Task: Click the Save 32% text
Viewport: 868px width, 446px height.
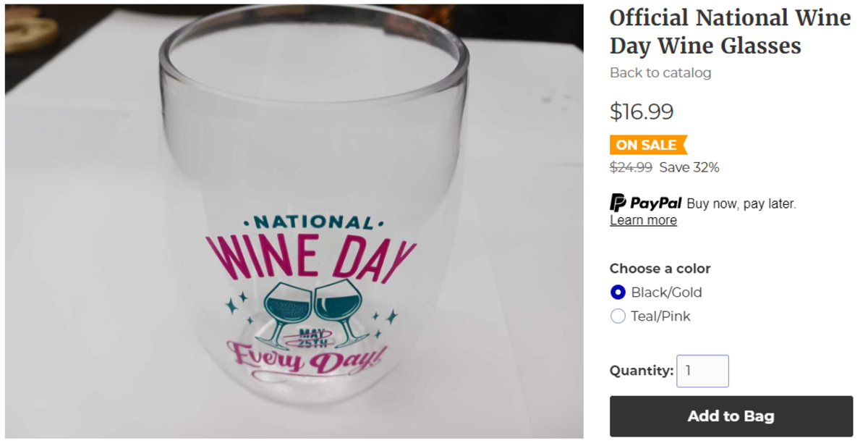Action: pyautogui.click(x=689, y=167)
